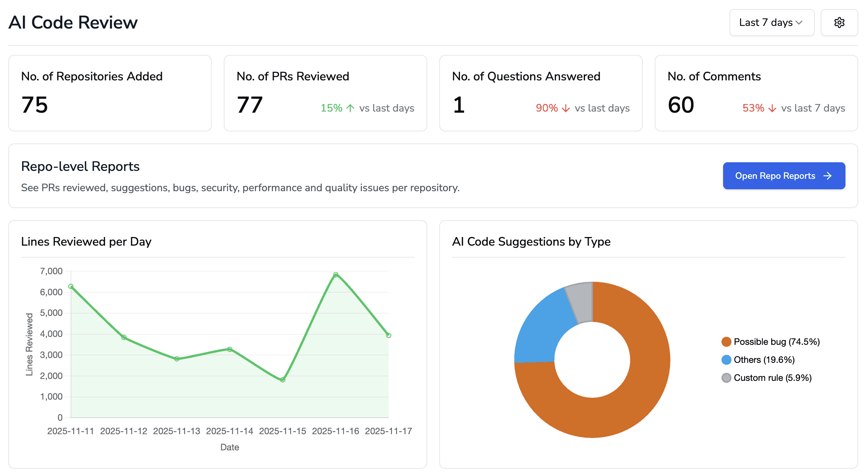
Task: Click the AI Code Review page title
Action: pyautogui.click(x=73, y=23)
